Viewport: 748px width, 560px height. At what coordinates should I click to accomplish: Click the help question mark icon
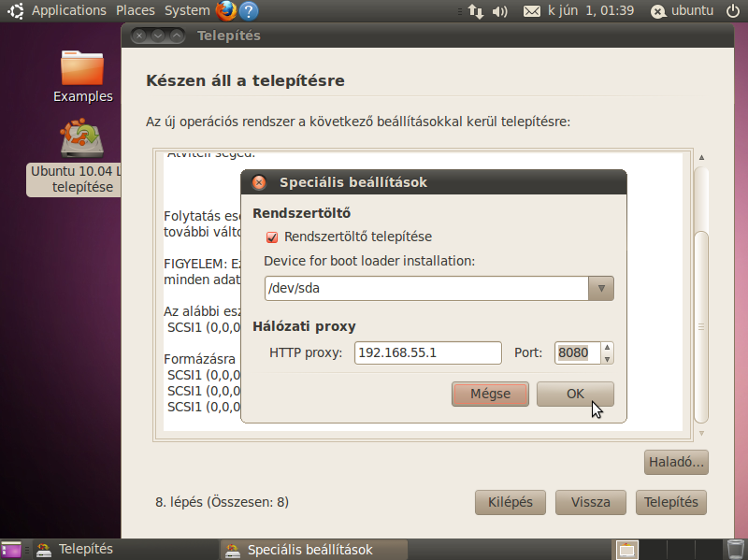click(x=249, y=11)
